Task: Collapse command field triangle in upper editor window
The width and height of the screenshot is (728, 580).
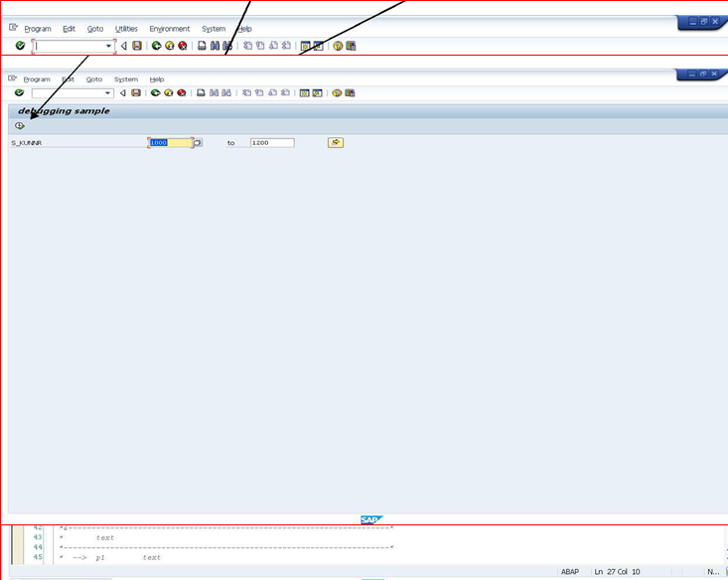Action: pyautogui.click(x=124, y=46)
